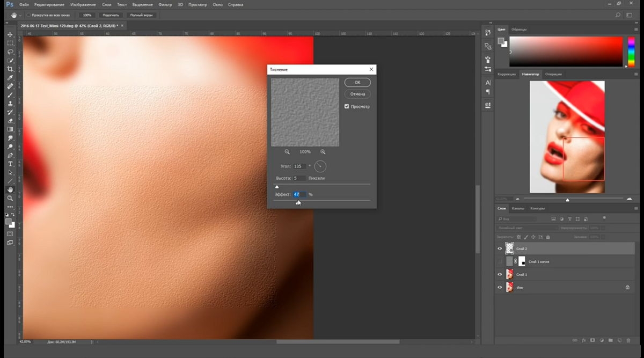Open the blend mode dropdown

point(527,228)
